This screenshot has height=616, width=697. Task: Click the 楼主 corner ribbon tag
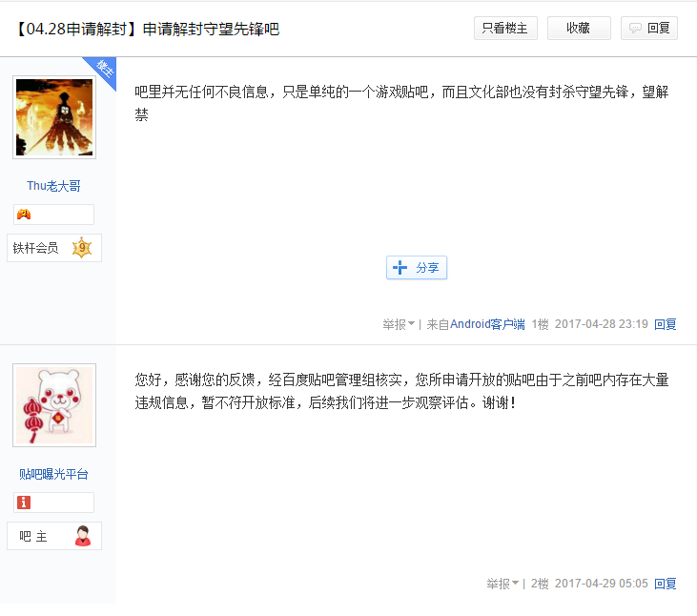(x=104, y=70)
